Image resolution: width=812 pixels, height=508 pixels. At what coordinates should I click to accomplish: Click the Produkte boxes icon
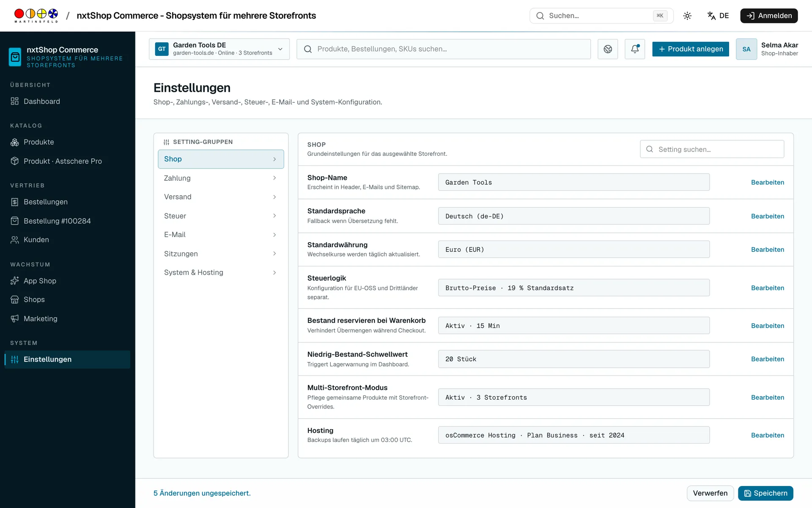(15, 142)
